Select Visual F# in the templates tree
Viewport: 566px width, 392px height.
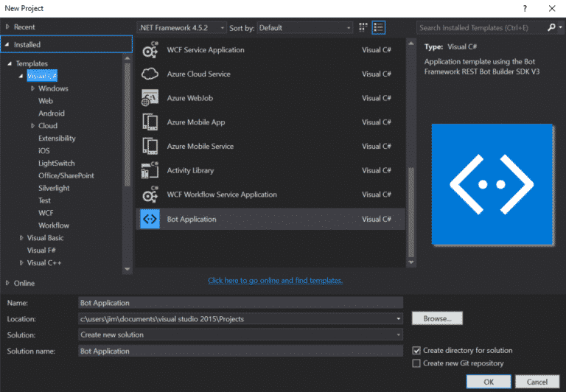[41, 250]
